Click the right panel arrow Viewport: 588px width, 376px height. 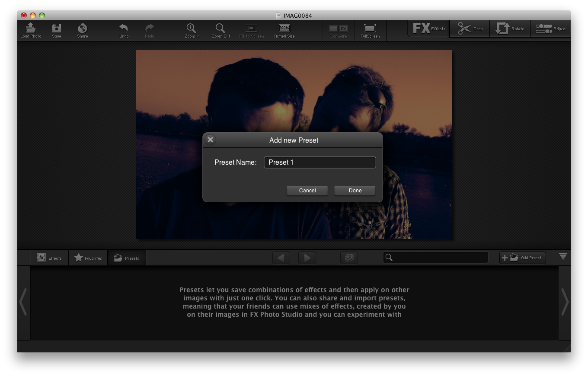point(565,302)
